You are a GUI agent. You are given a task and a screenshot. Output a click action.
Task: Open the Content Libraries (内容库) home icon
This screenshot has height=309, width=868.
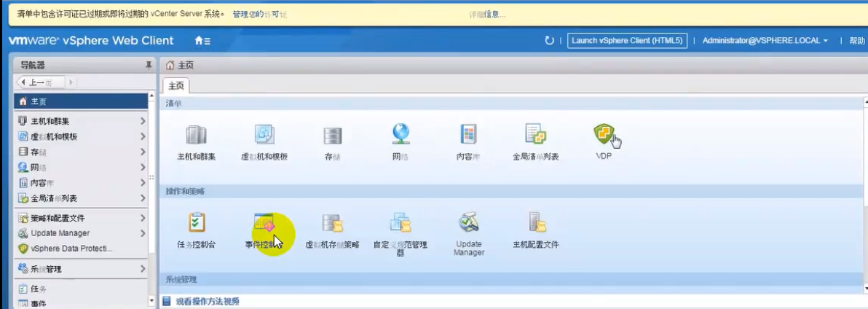467,135
